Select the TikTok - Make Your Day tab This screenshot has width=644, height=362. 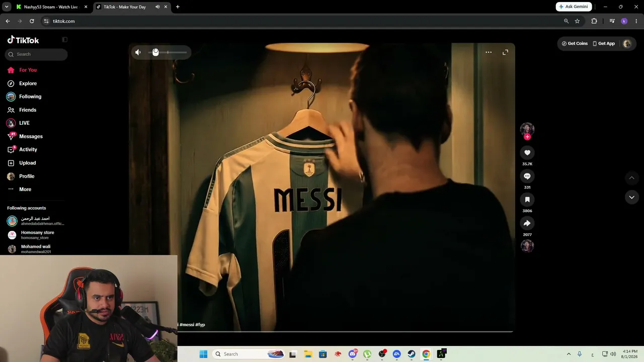point(125,7)
